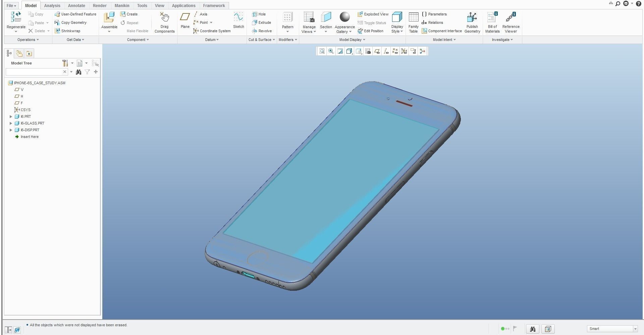Click the Assemble component icon
644x335 pixels.
(109, 18)
